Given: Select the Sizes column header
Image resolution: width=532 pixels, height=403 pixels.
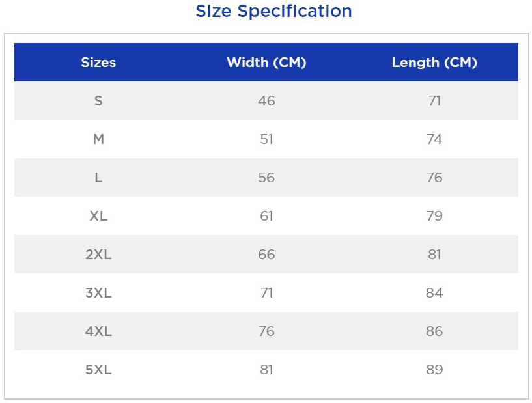Looking at the screenshot, I should pos(98,63).
